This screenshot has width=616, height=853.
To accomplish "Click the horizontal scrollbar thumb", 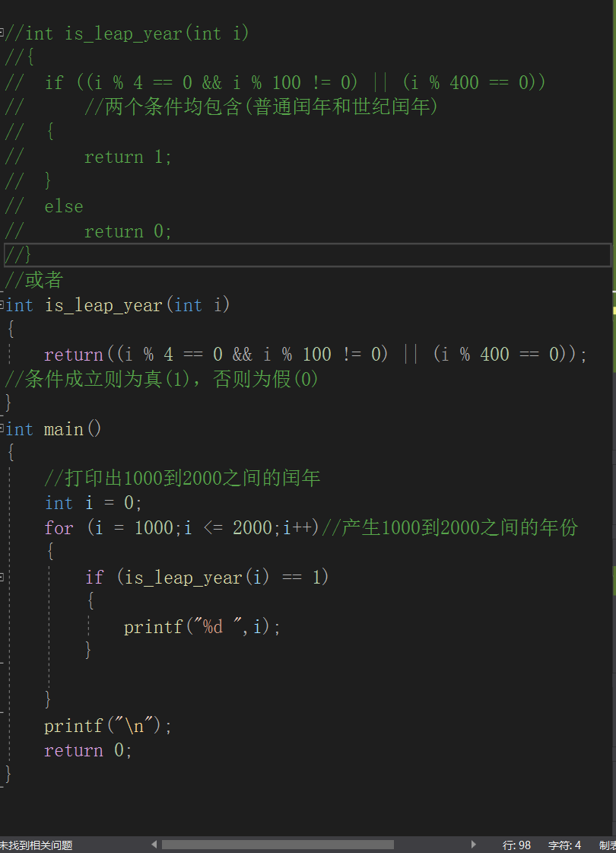I will (278, 845).
